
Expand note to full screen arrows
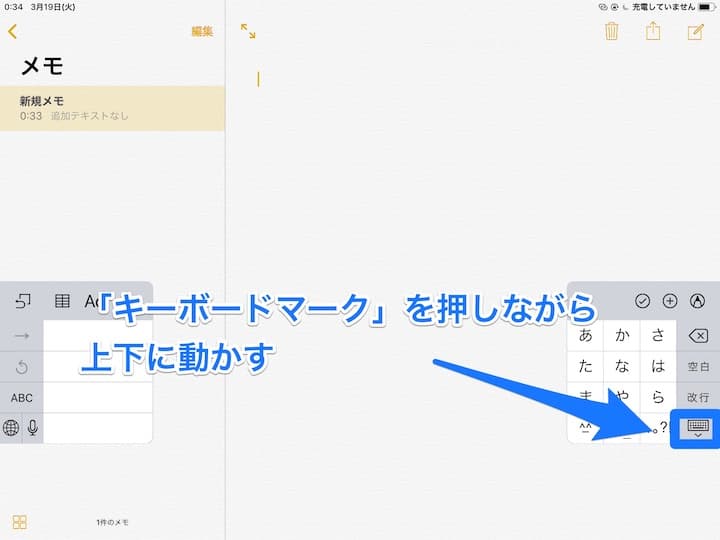[248, 31]
